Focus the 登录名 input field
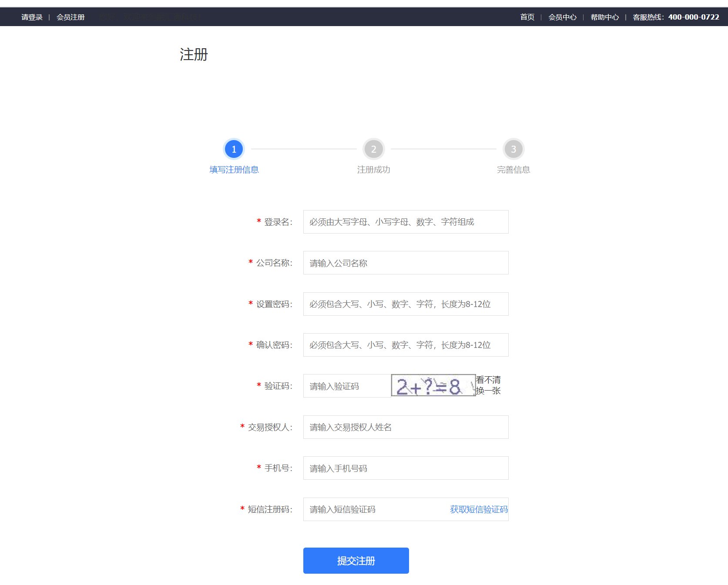This screenshot has height=585, width=728. [406, 222]
